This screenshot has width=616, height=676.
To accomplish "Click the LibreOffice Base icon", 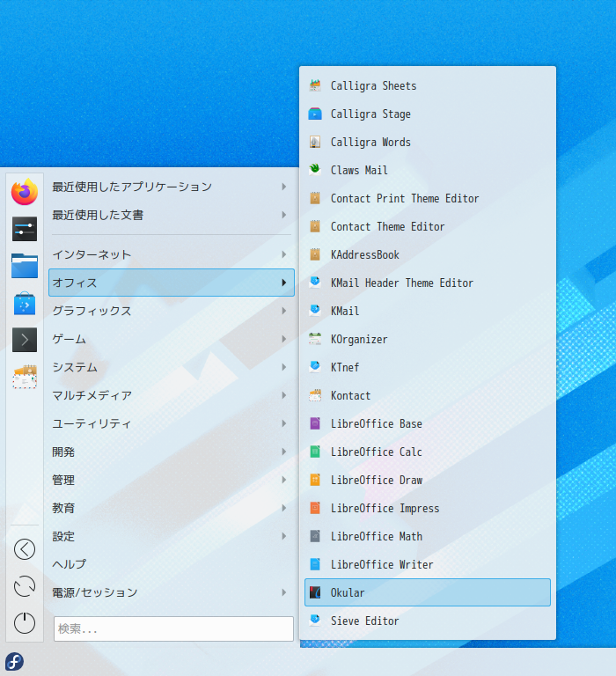I will tap(315, 423).
